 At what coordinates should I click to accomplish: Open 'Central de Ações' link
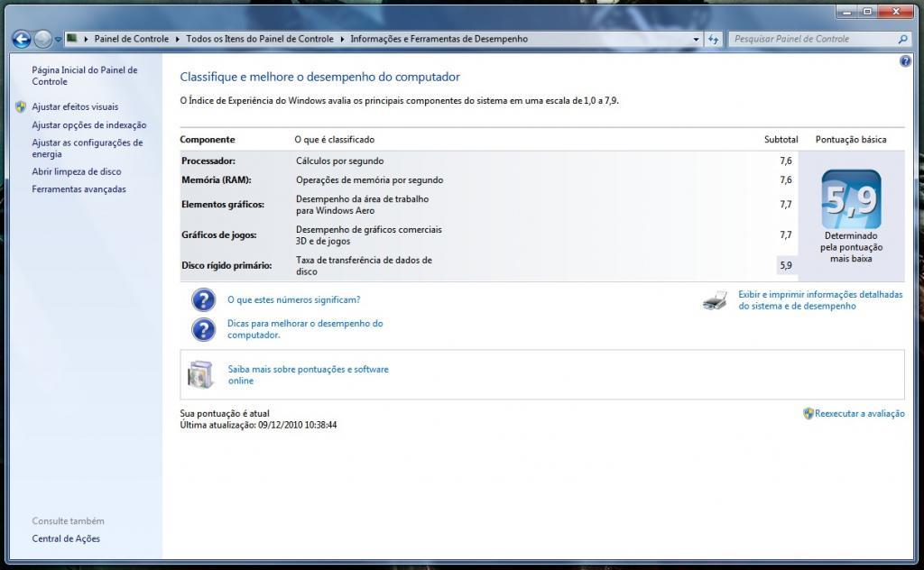click(66, 538)
